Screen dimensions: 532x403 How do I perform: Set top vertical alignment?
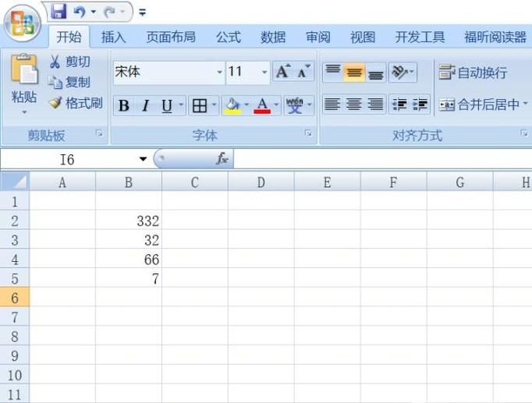point(332,72)
